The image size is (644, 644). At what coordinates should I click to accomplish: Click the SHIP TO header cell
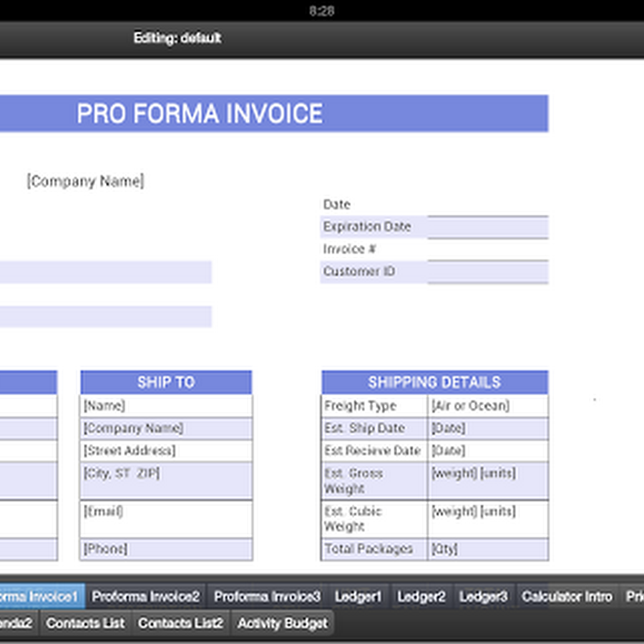(x=166, y=382)
